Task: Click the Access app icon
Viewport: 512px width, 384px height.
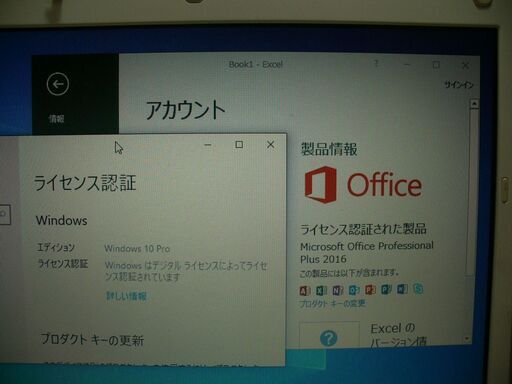Action: point(304,291)
